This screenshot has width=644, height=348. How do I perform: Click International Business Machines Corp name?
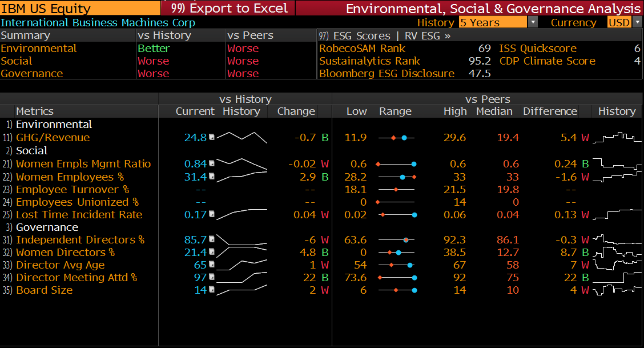[x=98, y=23]
